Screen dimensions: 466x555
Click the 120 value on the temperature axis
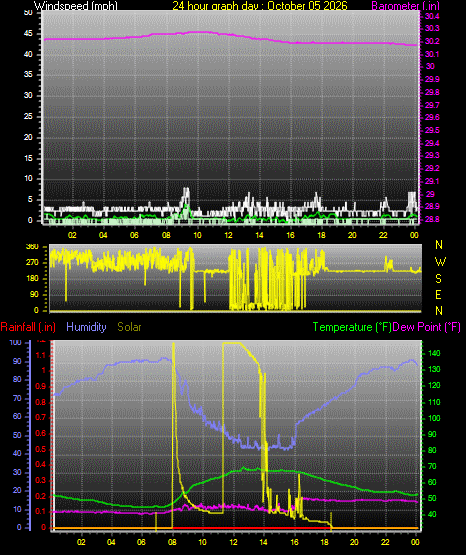click(434, 385)
